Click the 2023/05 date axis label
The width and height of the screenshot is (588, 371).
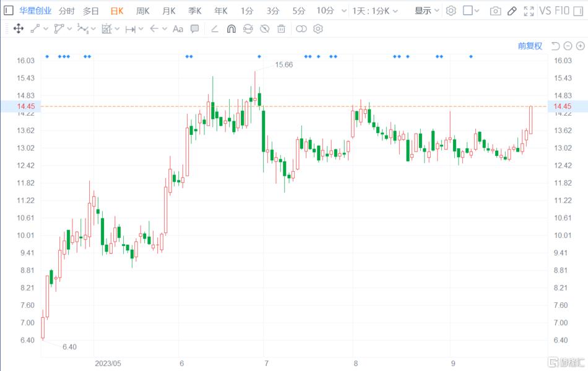[108, 364]
